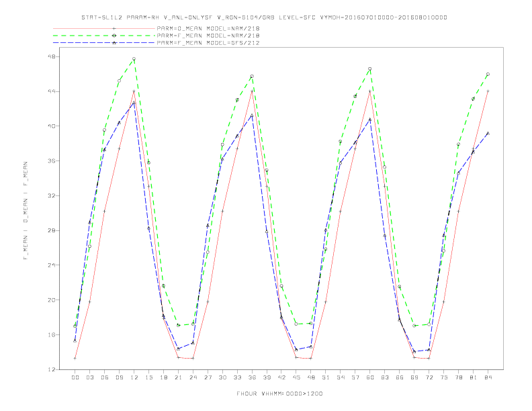Click the y-axis tick label 28
Image resolution: width=532 pixels, height=411 pixels.
(x=52, y=230)
